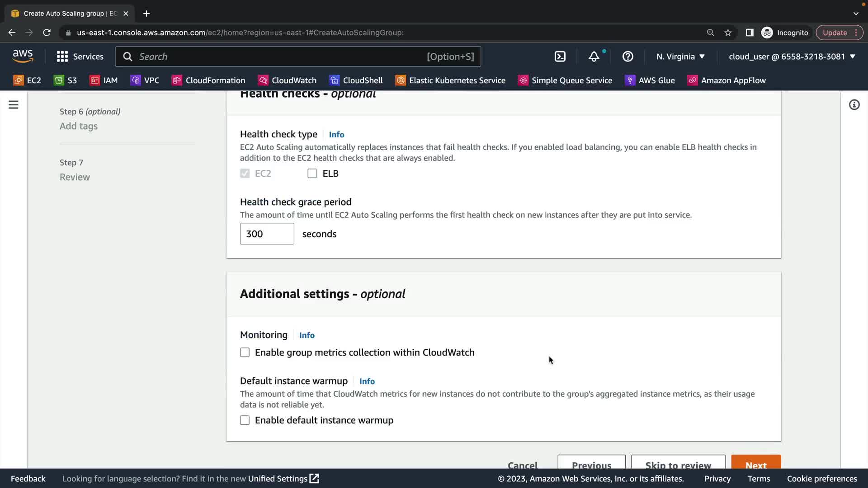This screenshot has width=868, height=488.
Task: Click the health check grace period field
Action: point(267,234)
